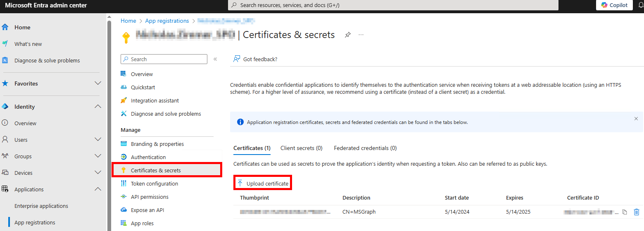Open the notifications bell icon

coord(641,5)
